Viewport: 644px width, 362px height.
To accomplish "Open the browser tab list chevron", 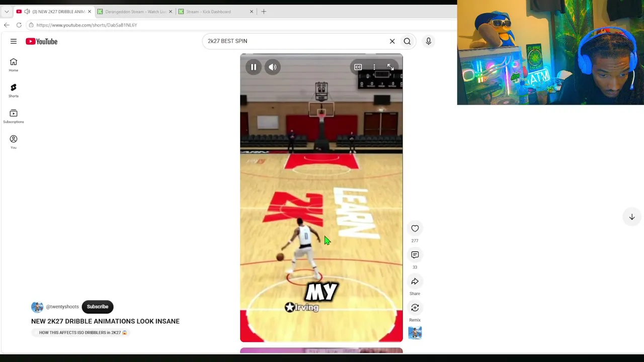I will click(7, 12).
